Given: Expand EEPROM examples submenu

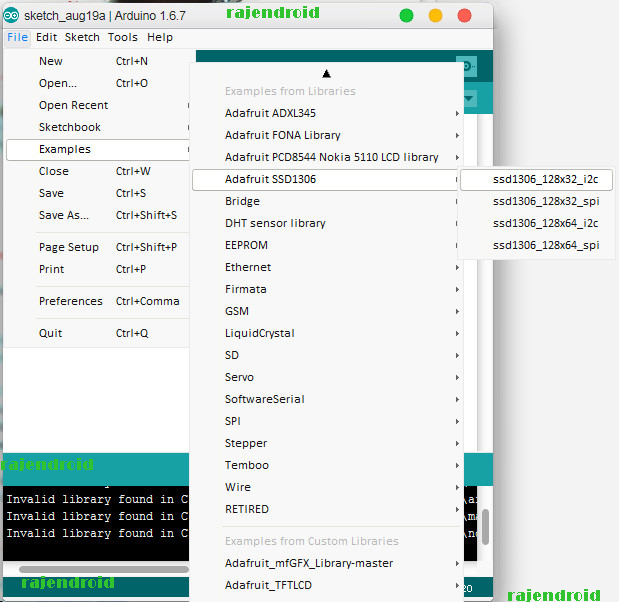Looking at the screenshot, I should click(325, 246).
